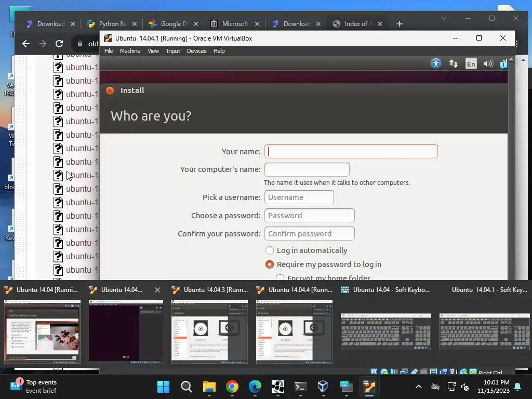Preview Ubuntu 14.04 Soft Keyboard thumbnail
This screenshot has height=399, width=532.
[386, 331]
